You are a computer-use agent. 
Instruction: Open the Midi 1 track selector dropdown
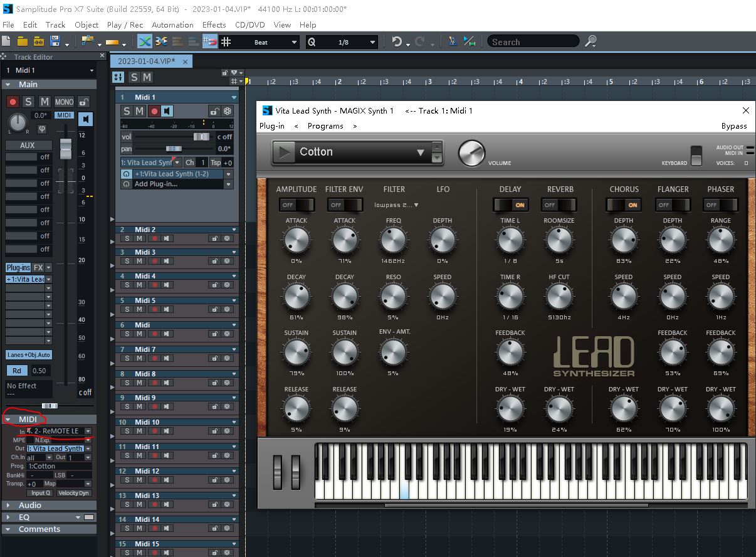[x=92, y=70]
